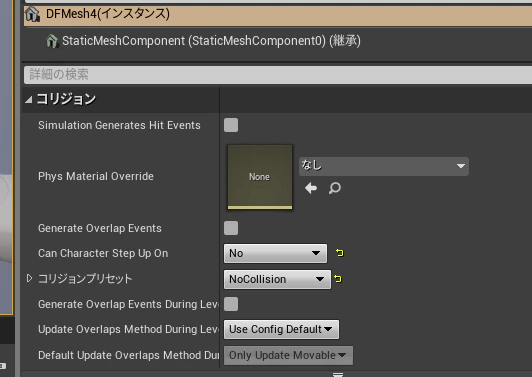The image size is (532, 377).
Task: Toggle the Generate Overlap Events checkbox
Action: pyautogui.click(x=231, y=228)
